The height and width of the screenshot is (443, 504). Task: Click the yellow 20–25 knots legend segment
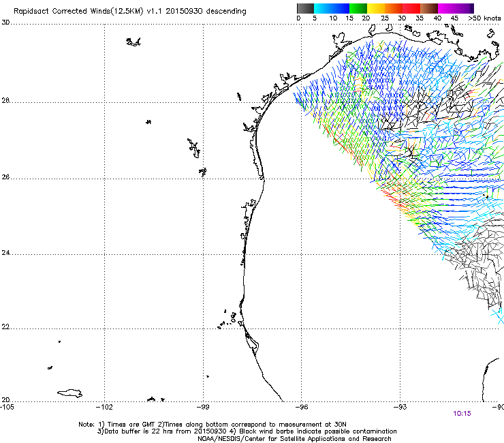point(376,8)
